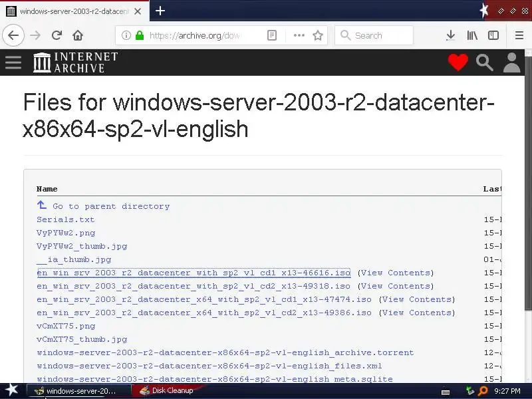View Contents of cd1_x13-46616.iso
The image size is (532, 399).
tap(396, 273)
